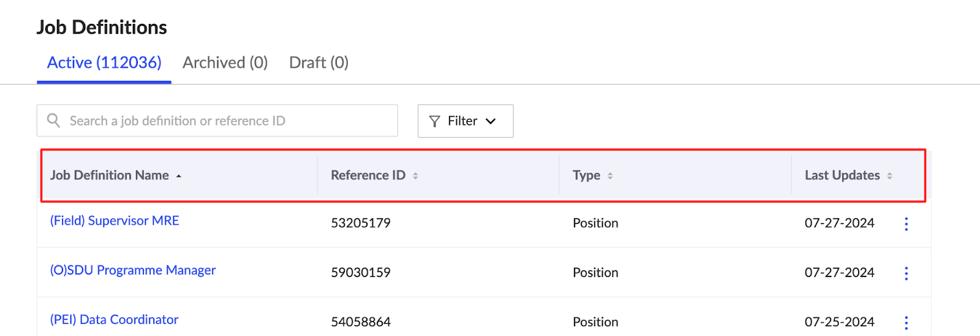Click 07-27-2024 in Supervisor MRE row
This screenshot has width=980, height=336.
click(x=840, y=223)
